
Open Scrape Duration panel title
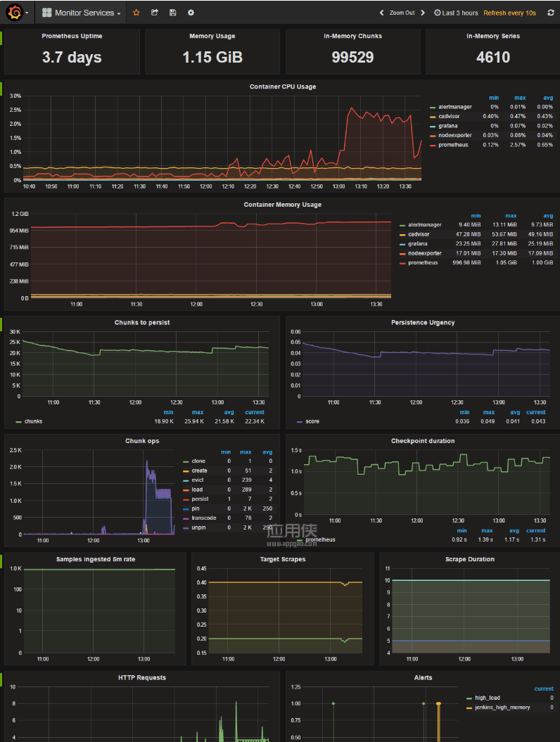pos(469,559)
